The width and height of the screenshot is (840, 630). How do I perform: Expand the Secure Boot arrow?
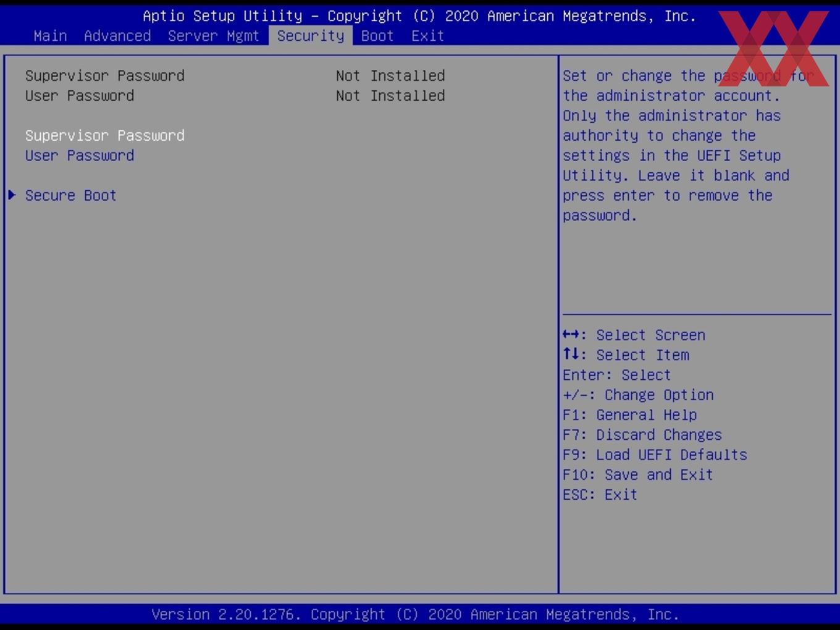click(12, 195)
